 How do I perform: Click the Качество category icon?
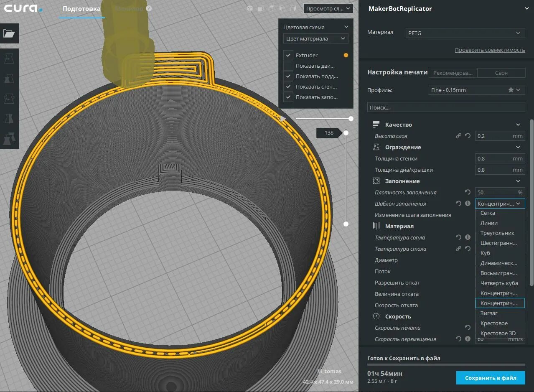[x=376, y=125]
